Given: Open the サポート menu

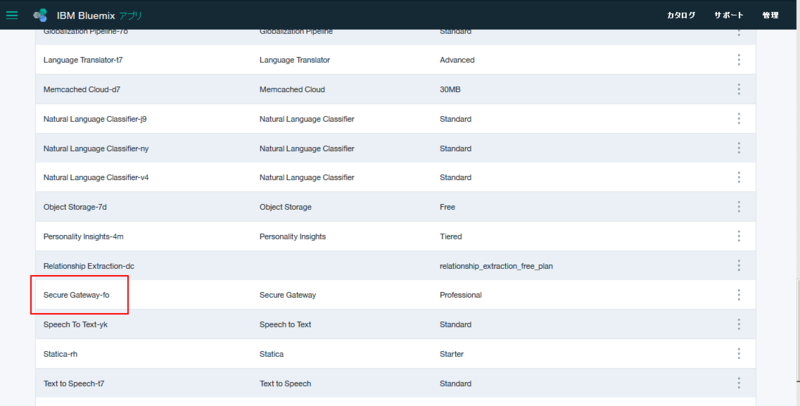Looking at the screenshot, I should pos(729,15).
